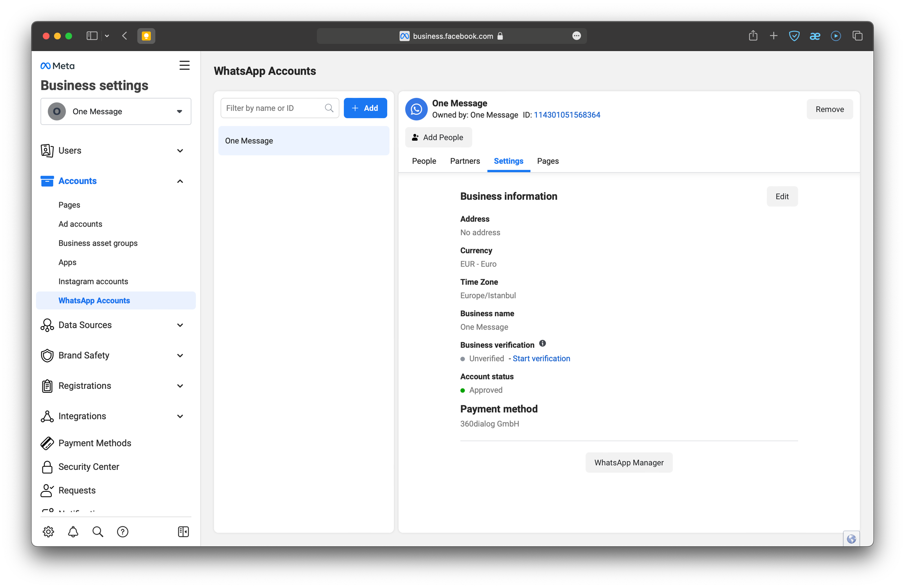Switch to the People tab
Screen dimensions: 905x588
click(x=424, y=161)
